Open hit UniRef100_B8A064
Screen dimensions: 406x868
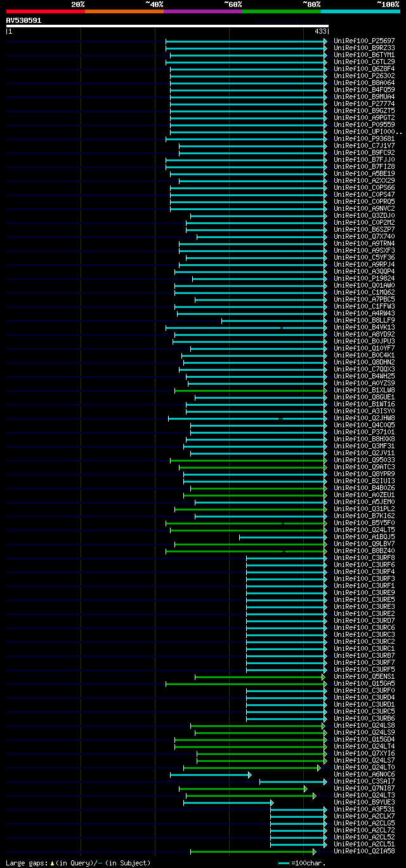(364, 83)
